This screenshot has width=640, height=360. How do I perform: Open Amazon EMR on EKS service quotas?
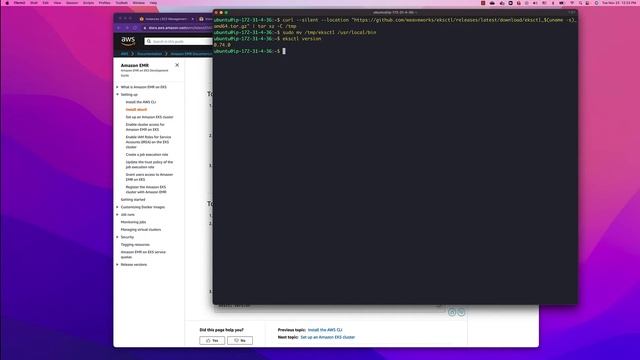coord(143,254)
